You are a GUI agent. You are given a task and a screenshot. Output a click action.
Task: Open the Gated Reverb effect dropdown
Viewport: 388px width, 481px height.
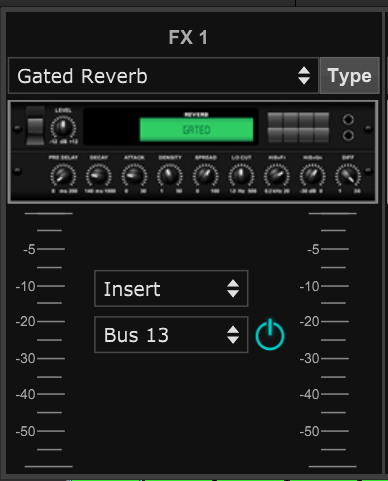click(x=163, y=76)
